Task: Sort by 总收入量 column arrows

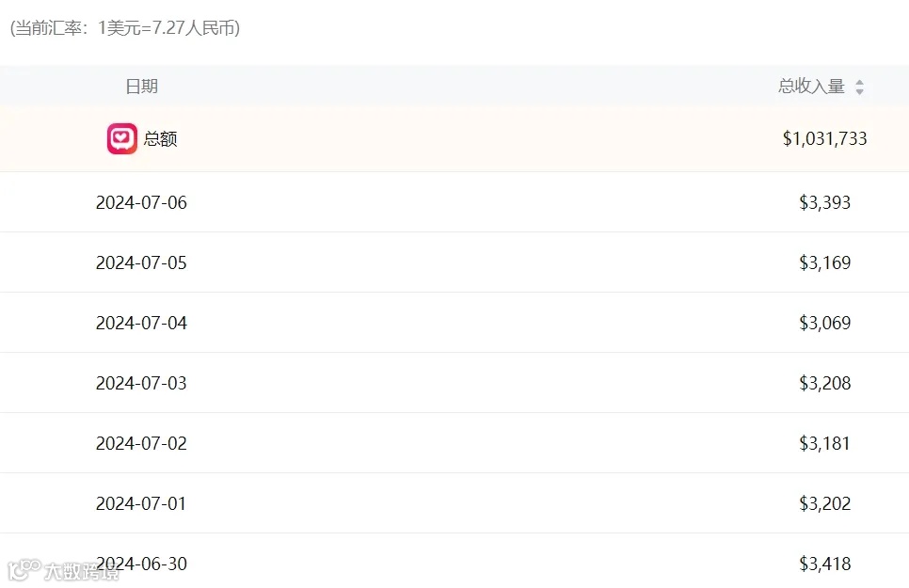Action: 859,87
